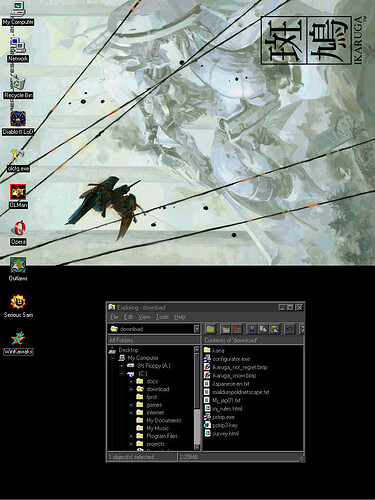Click the Paste toolbar icon
The height and width of the screenshot is (500, 375).
(275, 329)
